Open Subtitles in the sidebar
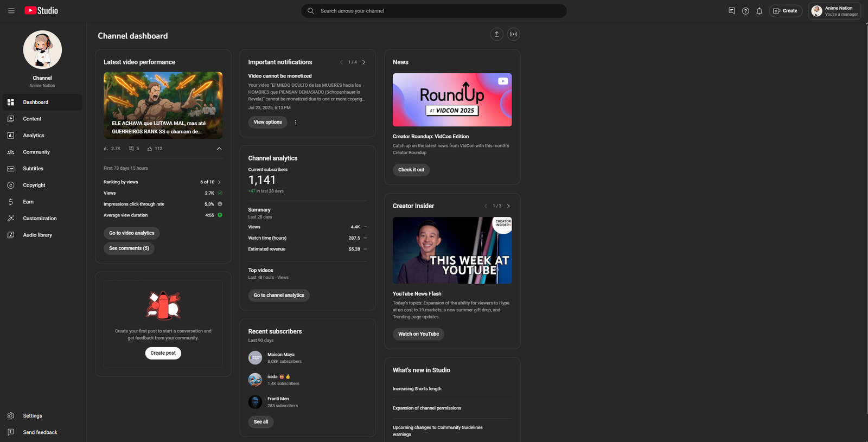868x442 pixels. [42, 169]
